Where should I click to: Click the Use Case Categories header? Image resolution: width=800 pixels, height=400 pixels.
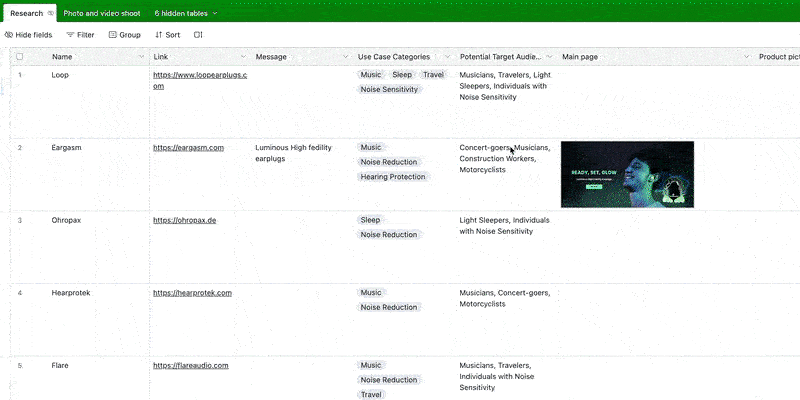(x=404, y=57)
